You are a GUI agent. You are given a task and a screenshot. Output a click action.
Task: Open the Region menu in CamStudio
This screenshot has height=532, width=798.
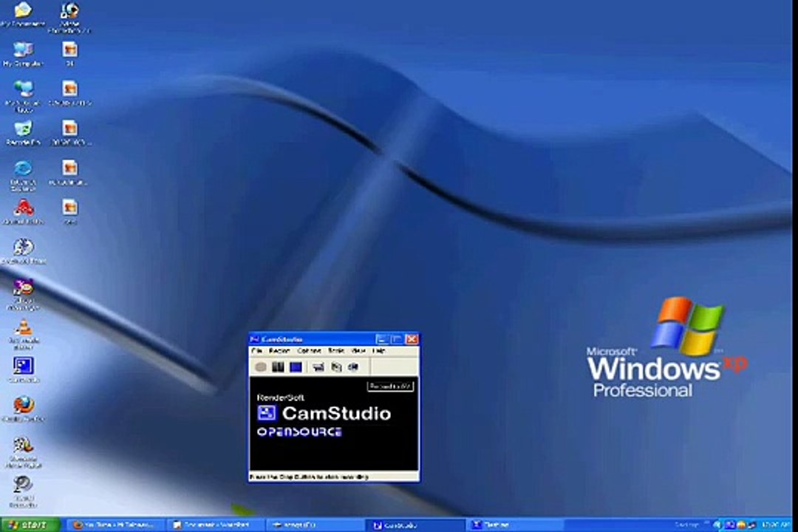point(279,351)
